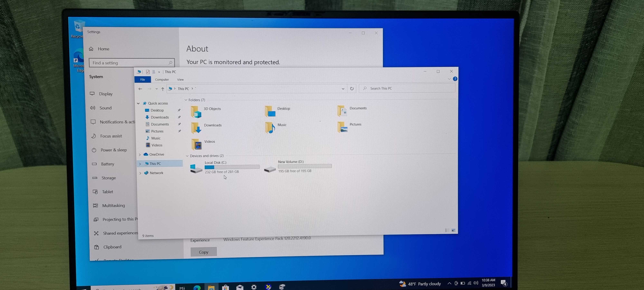This screenshot has width=644, height=290.
Task: Click the blue help question mark icon
Action: [x=455, y=79]
